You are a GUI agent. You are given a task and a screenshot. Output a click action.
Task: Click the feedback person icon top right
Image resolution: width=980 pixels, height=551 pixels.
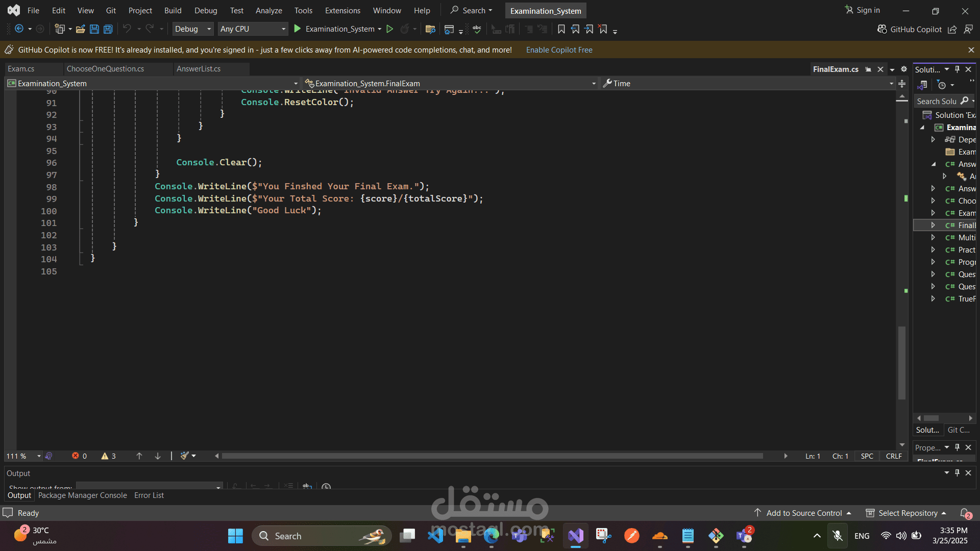tap(968, 29)
